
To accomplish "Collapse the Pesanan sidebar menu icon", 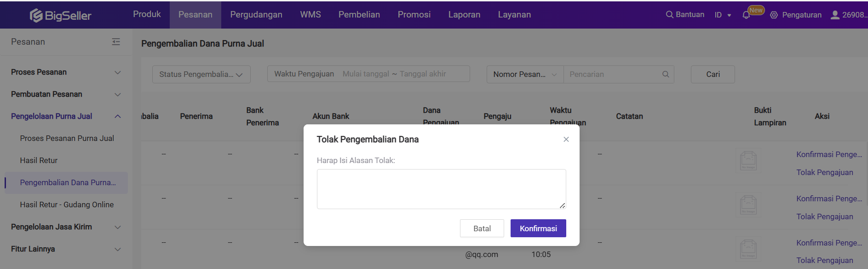I will 116,42.
